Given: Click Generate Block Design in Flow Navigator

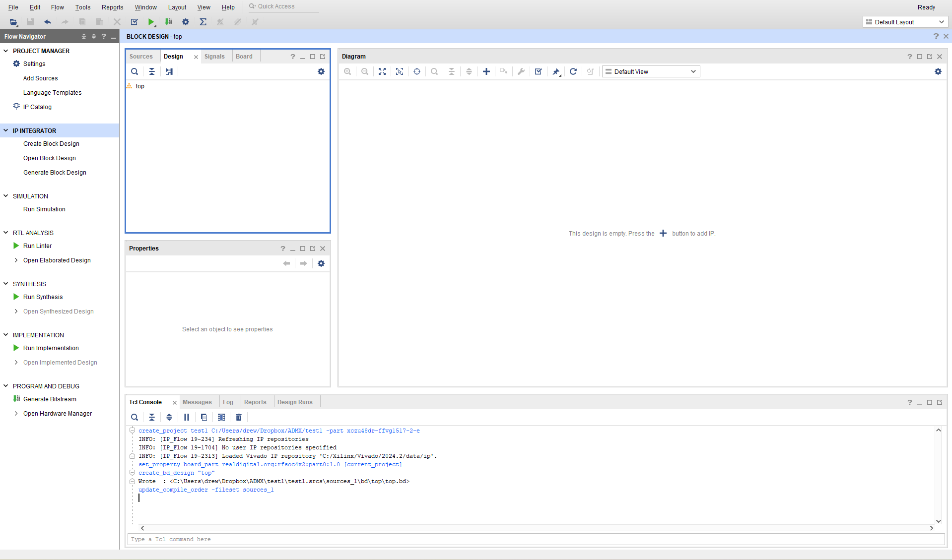Looking at the screenshot, I should (x=55, y=172).
